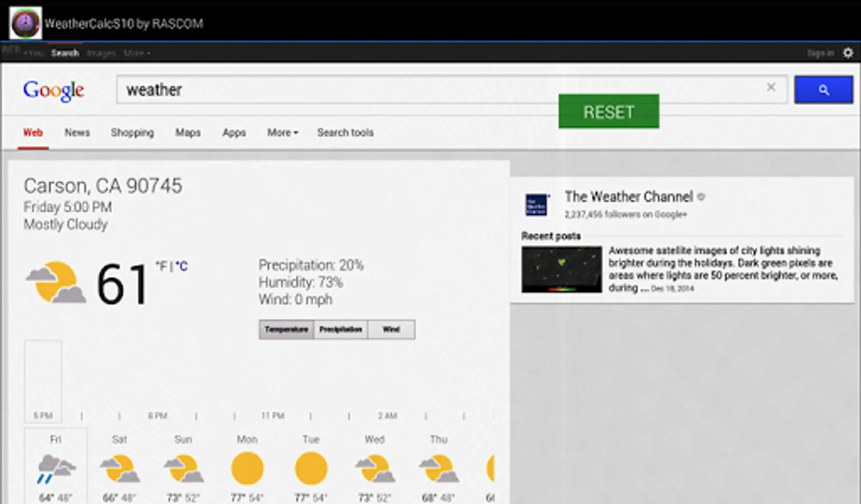Open the satellite images post text

[723, 269]
